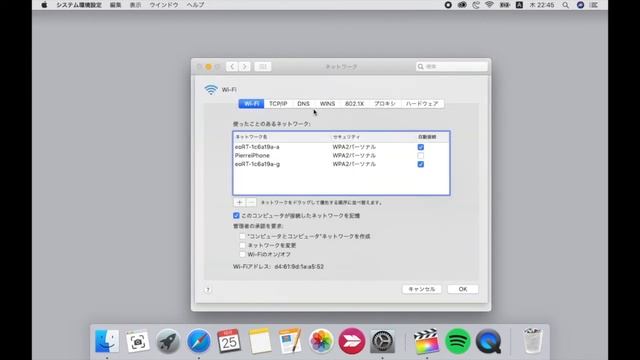This screenshot has width=640, height=360.
Task: Add a network with plus button
Action: (x=239, y=202)
